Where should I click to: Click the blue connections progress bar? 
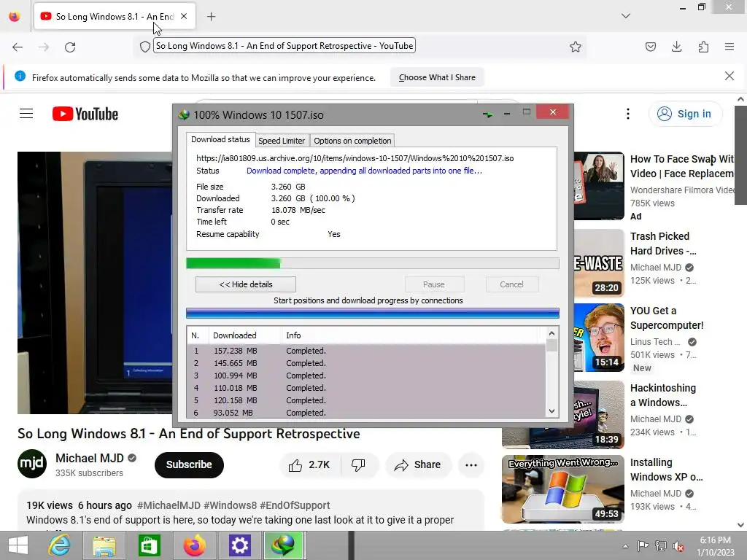point(373,313)
